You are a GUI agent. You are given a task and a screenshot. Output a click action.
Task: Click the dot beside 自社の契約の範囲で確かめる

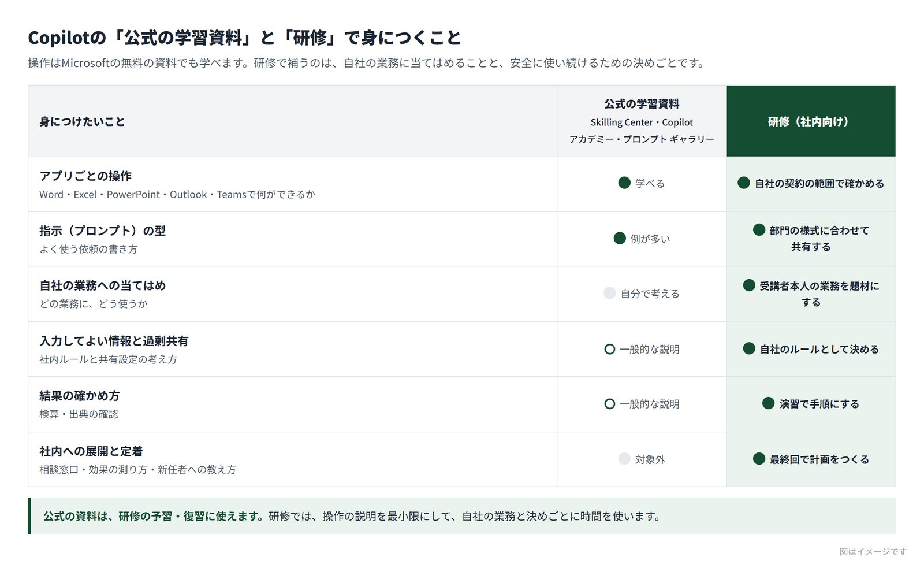(744, 183)
